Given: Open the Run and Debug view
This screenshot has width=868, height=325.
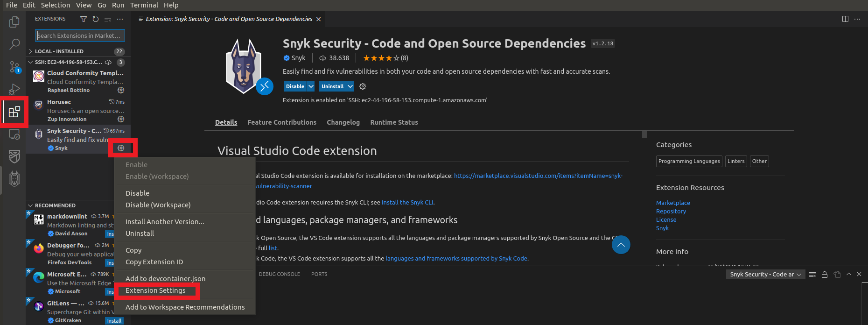Looking at the screenshot, I should (x=14, y=89).
